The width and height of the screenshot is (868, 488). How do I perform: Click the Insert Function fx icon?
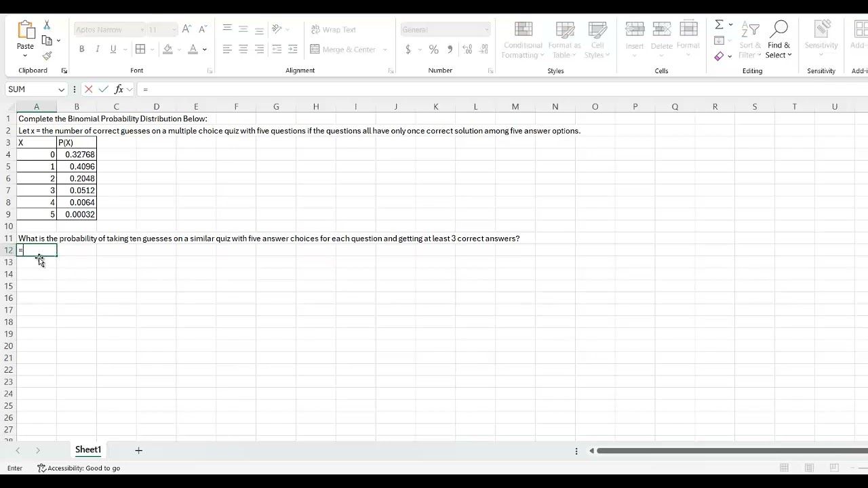coord(119,89)
